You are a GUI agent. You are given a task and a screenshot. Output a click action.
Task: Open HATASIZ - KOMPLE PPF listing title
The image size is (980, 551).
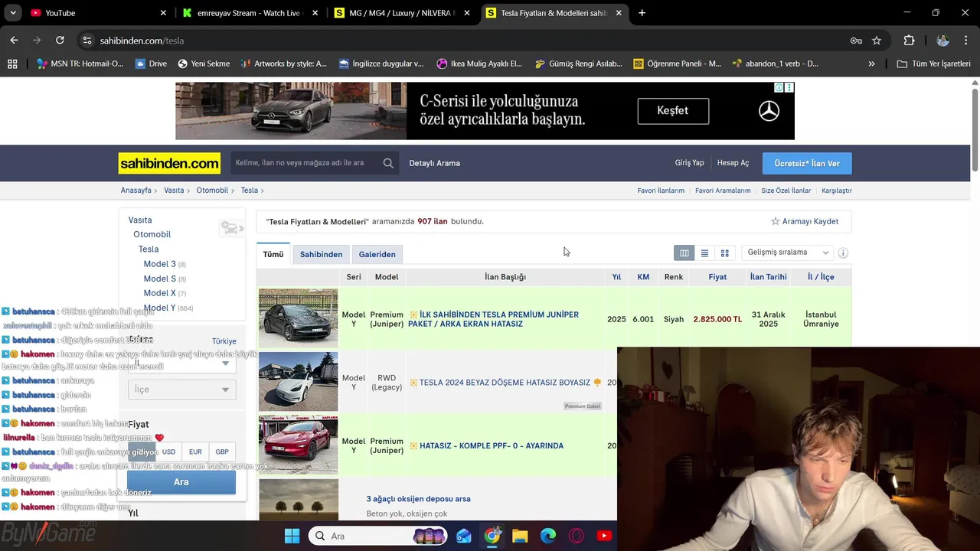pyautogui.click(x=492, y=446)
